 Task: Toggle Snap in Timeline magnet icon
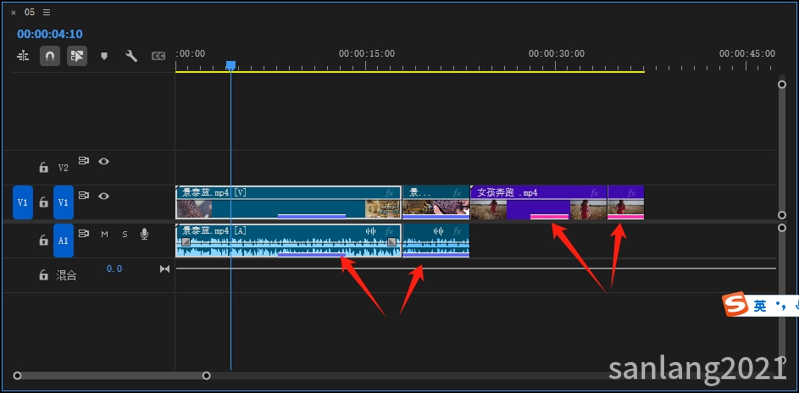pos(50,56)
